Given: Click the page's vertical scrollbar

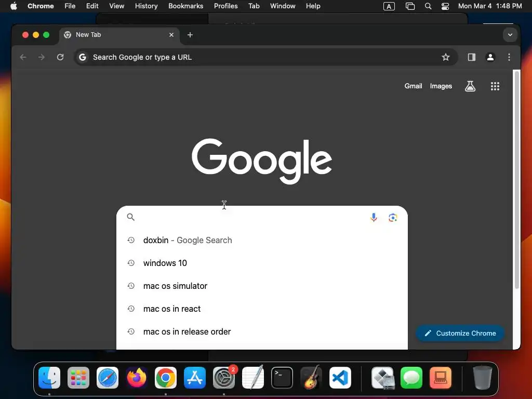Looking at the screenshot, I should [516, 180].
